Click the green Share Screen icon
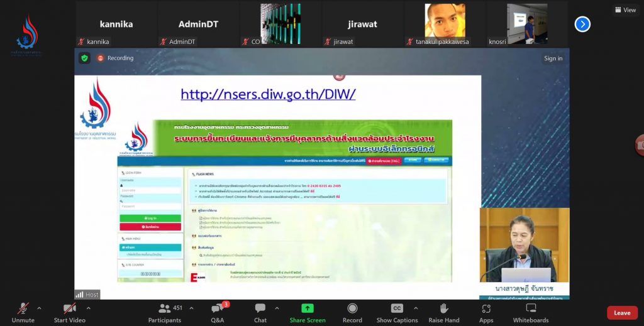Image resolution: width=644 pixels, height=326 pixels. click(308, 308)
